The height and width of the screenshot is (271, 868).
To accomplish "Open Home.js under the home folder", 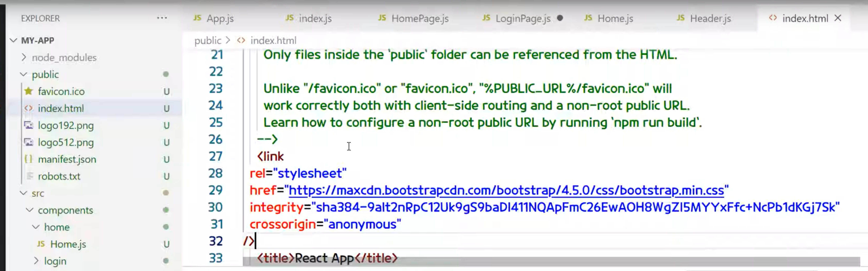I will point(68,244).
